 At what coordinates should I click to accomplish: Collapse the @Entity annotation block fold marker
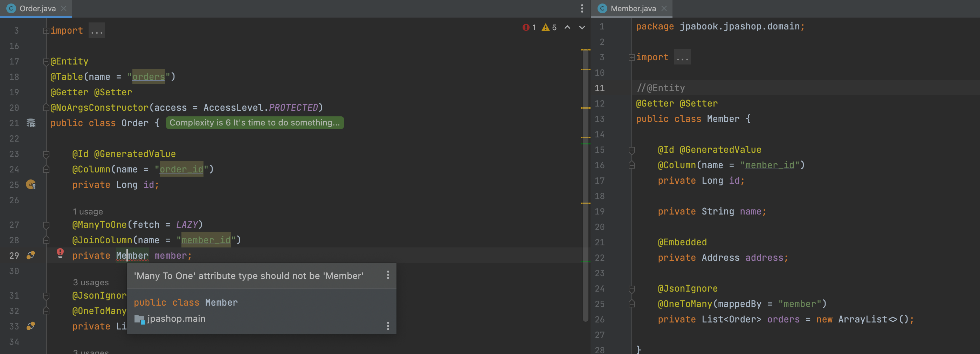[46, 62]
